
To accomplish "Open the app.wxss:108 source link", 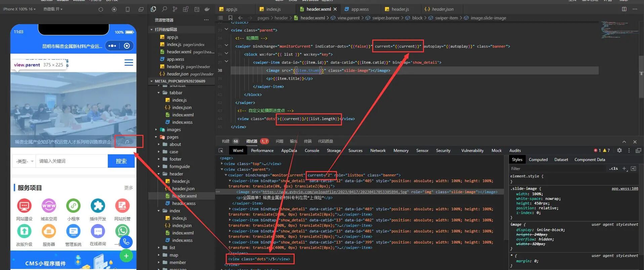I will tap(625, 188).
